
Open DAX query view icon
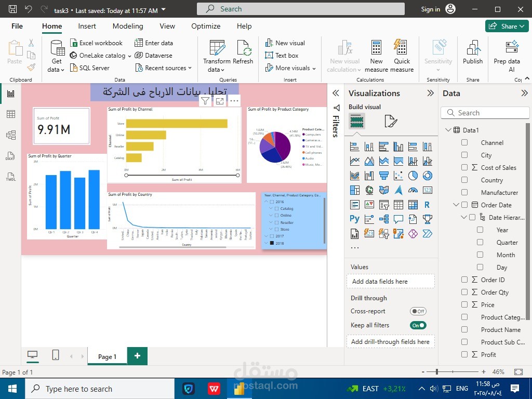(10, 156)
